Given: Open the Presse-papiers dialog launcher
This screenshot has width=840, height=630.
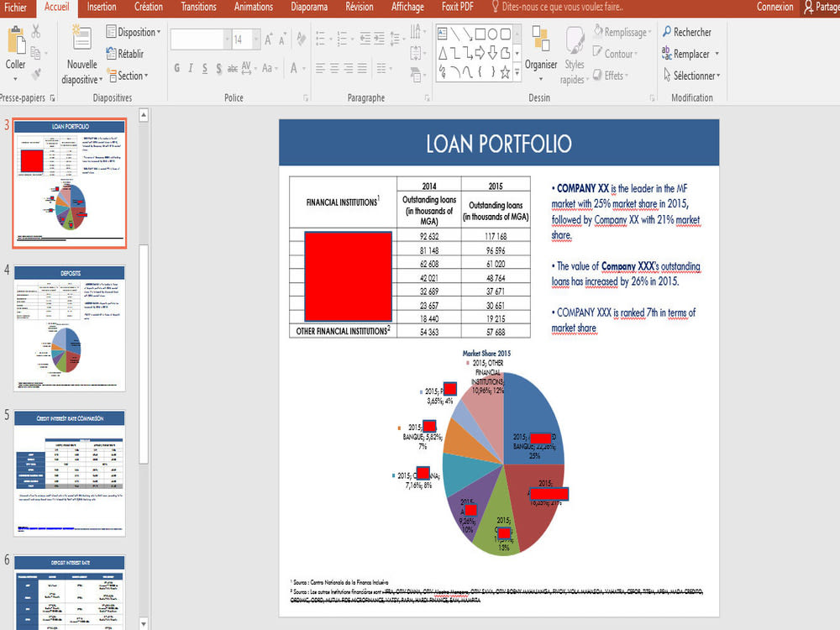Looking at the screenshot, I should [x=52, y=98].
